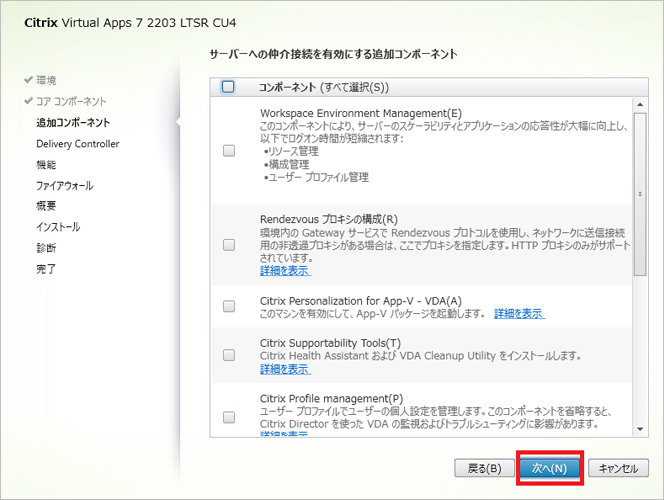The height and width of the screenshot is (500, 664).
Task: Click the Rendezvous プロキシの構成(R) title
Action: pos(329,219)
